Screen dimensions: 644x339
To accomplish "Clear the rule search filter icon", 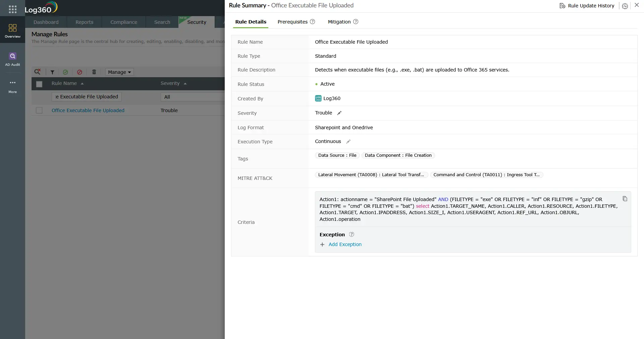I will (x=38, y=72).
